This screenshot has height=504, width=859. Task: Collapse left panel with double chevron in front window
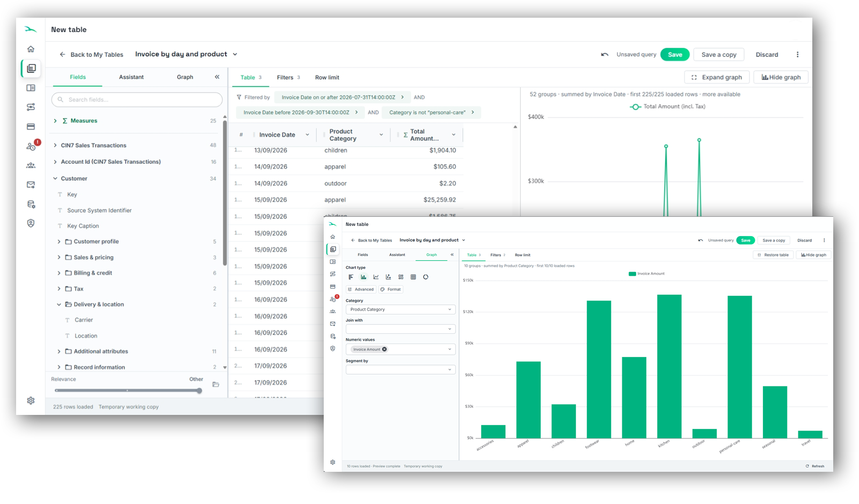coord(452,254)
